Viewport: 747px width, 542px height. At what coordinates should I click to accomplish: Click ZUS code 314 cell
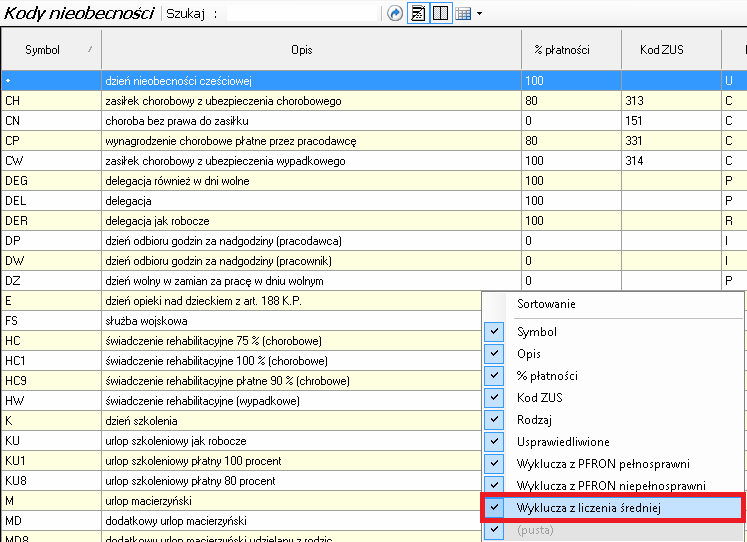click(671, 161)
